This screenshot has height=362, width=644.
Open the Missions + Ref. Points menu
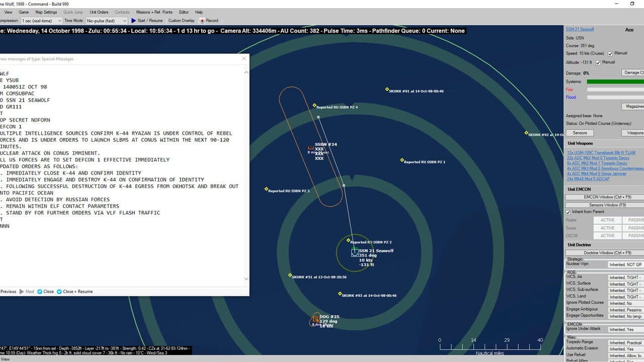coord(154,12)
